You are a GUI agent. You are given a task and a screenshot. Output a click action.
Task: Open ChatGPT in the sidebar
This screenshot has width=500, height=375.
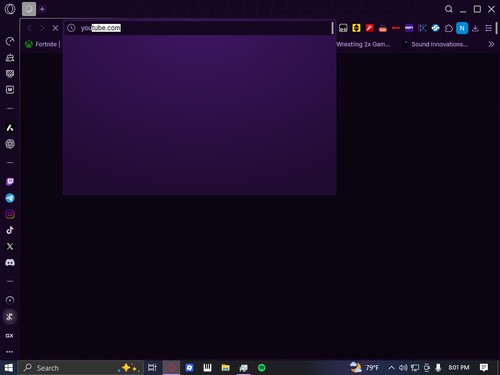pos(10,144)
